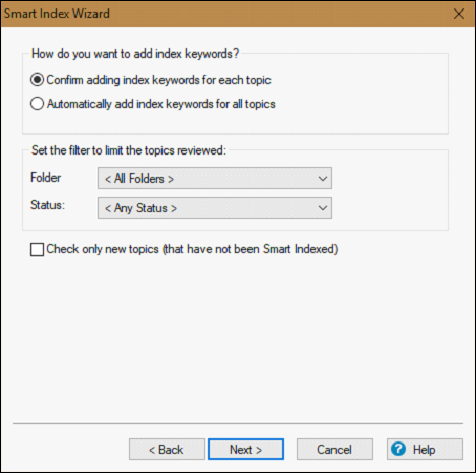Open Help for the wizard
The height and width of the screenshot is (473, 476).
[x=425, y=449]
